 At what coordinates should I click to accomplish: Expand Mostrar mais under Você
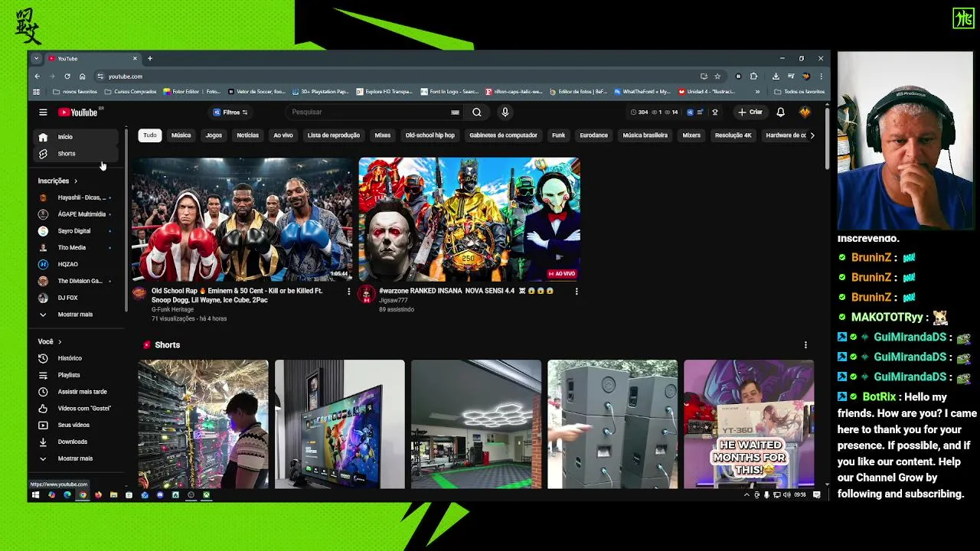[x=77, y=458]
